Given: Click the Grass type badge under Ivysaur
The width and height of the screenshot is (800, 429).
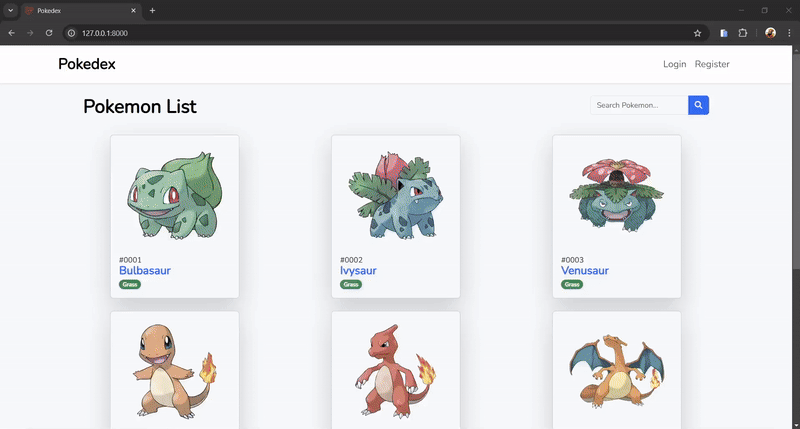Looking at the screenshot, I should point(351,284).
